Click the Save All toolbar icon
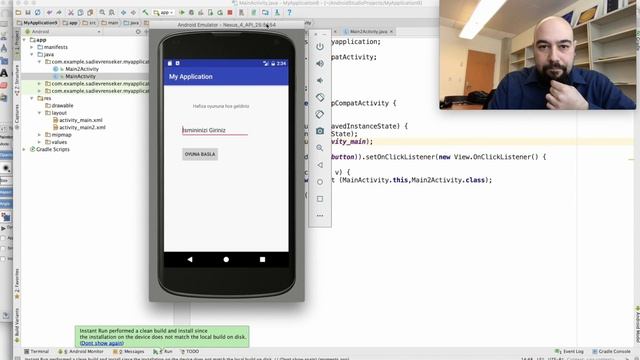Viewport: 640px width, 360px height. point(28,13)
